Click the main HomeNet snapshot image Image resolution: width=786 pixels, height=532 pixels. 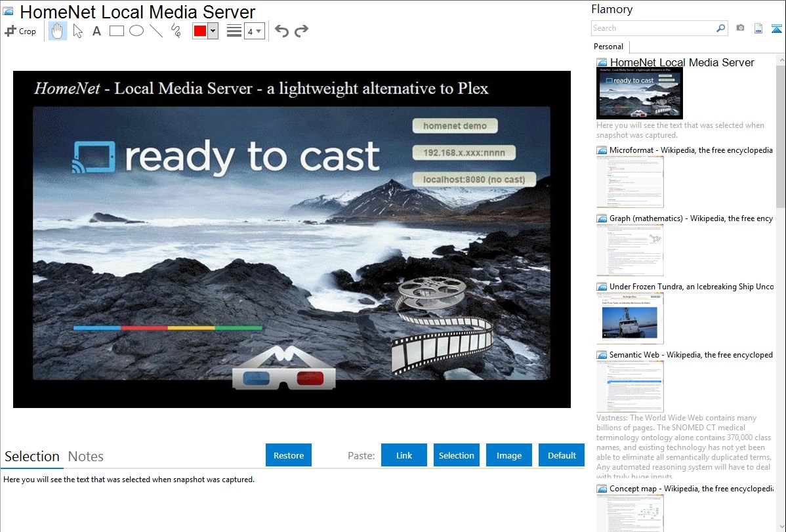coord(292,239)
